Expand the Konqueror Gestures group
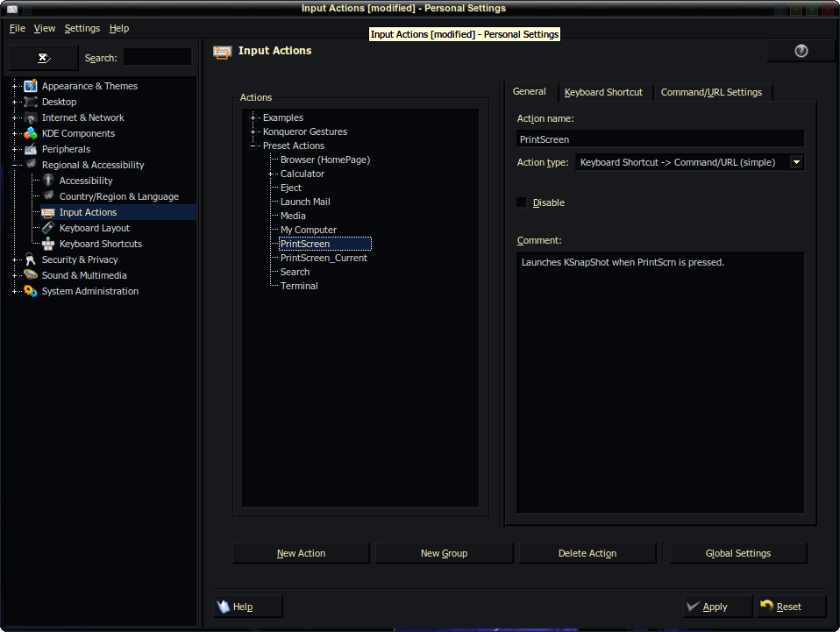 coord(253,131)
